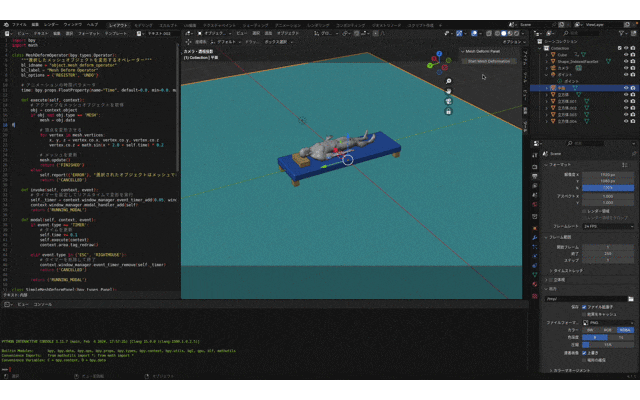Screen dimensions: 640x400
Task: Switch to the レイアウト workspace tab
Action: pyautogui.click(x=118, y=25)
